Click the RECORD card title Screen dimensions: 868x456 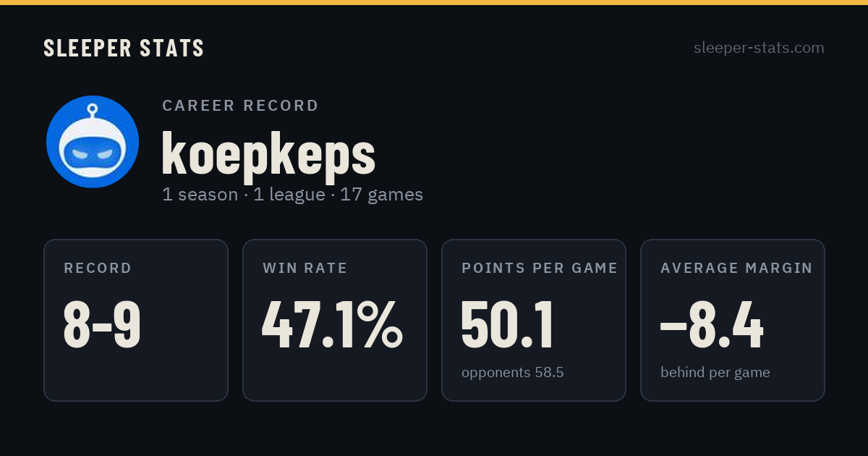click(x=98, y=269)
